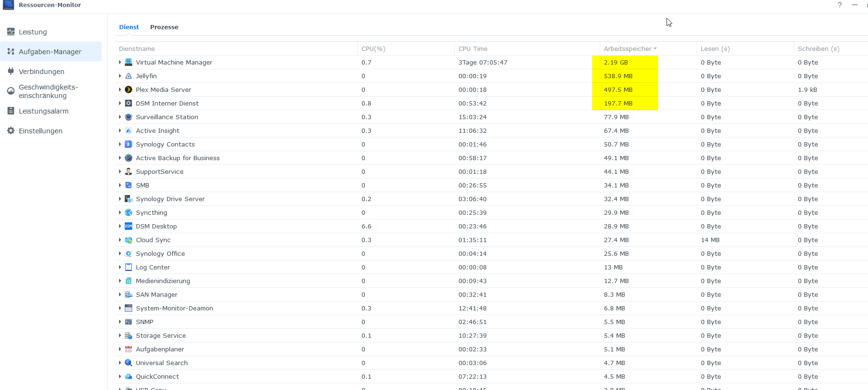This screenshot has width=868, height=390.
Task: Click the Medienindizierung icon
Action: 129,281
